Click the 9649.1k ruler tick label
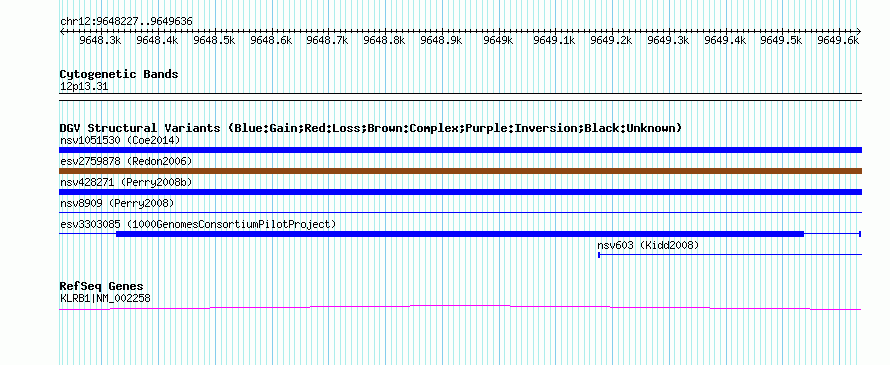This screenshot has width=890, height=365. [555, 41]
